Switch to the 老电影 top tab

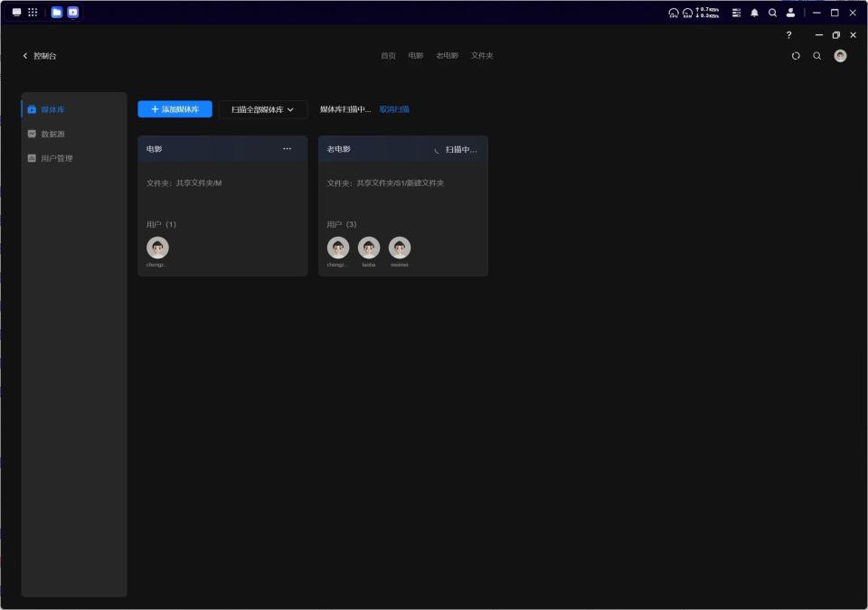click(x=448, y=56)
